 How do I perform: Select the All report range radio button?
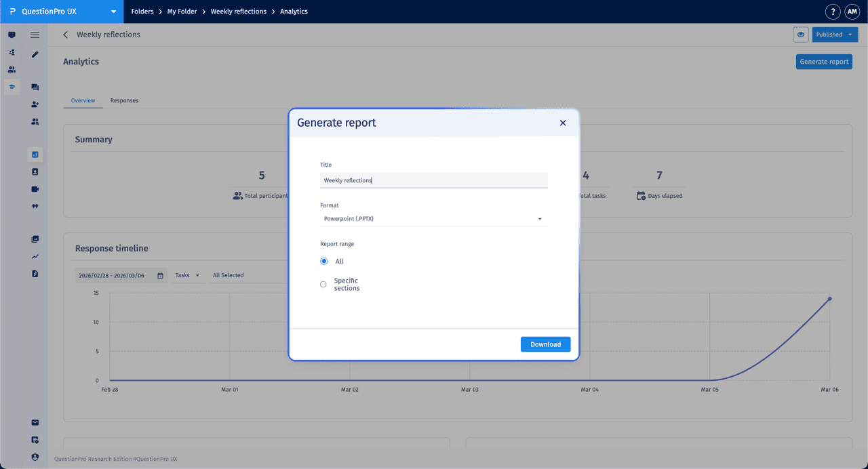click(323, 261)
